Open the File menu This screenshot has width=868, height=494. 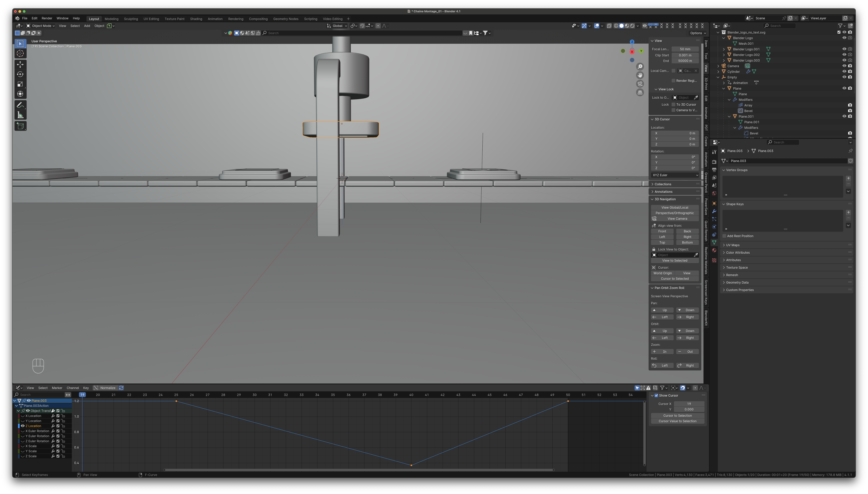pyautogui.click(x=25, y=18)
